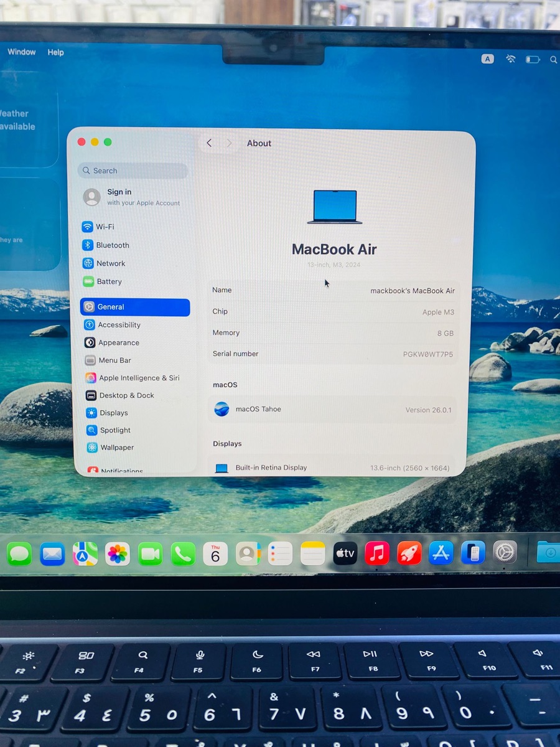Viewport: 560px width, 747px height.
Task: Open Wallpaper settings pane
Action: click(111, 448)
